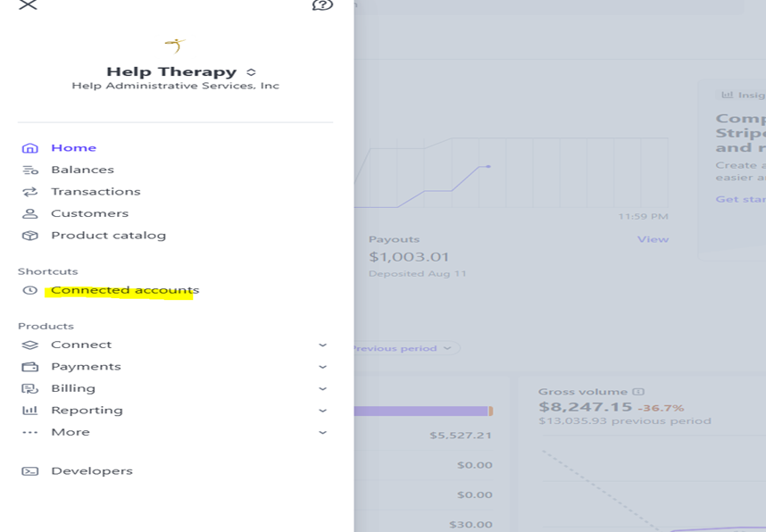The width and height of the screenshot is (766, 532).
Task: Open the help question-mark icon
Action: coord(322,4)
